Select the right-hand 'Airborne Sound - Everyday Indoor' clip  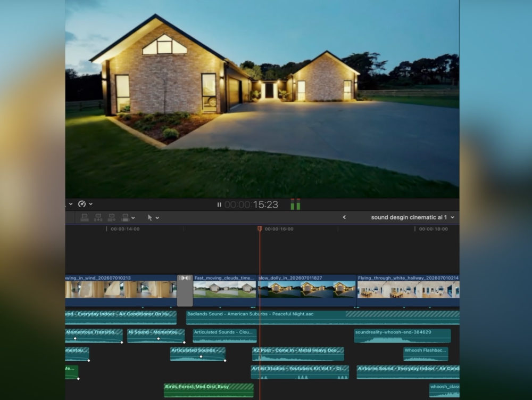point(408,372)
